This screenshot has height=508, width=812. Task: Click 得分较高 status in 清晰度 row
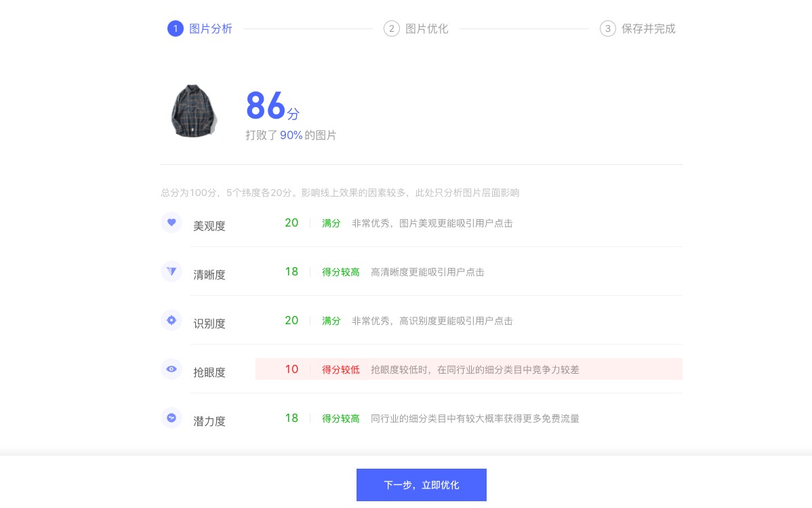coord(341,272)
